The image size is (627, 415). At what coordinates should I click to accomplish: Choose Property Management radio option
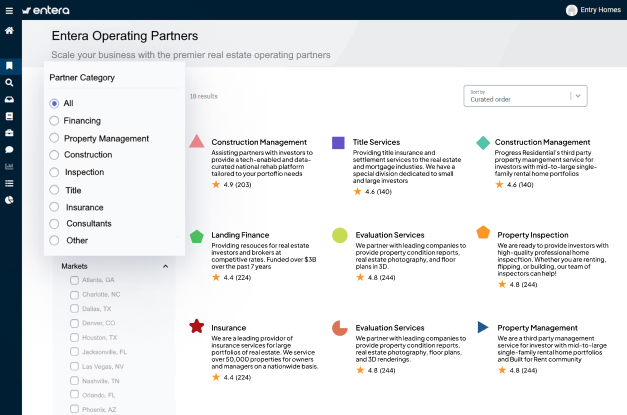[x=54, y=138]
